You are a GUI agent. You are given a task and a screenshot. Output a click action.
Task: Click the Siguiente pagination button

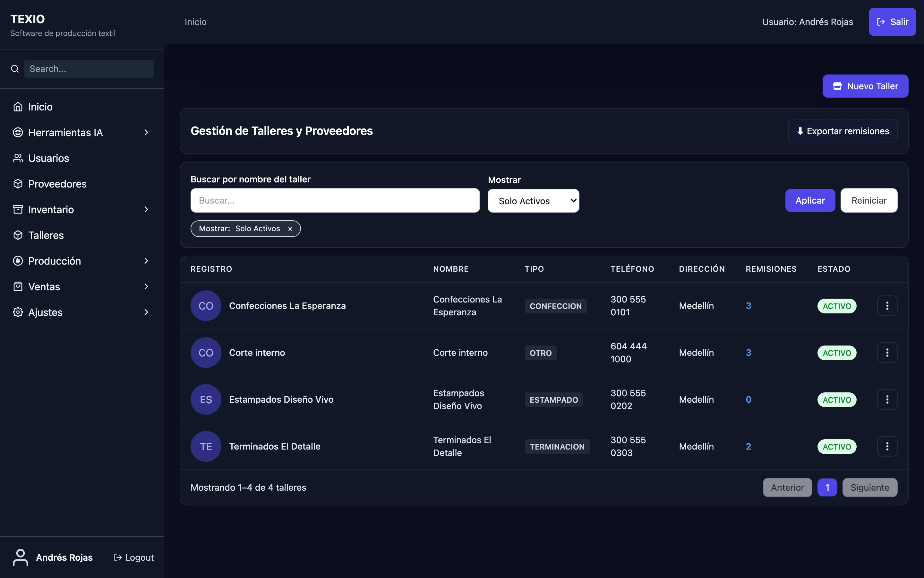[x=870, y=487]
